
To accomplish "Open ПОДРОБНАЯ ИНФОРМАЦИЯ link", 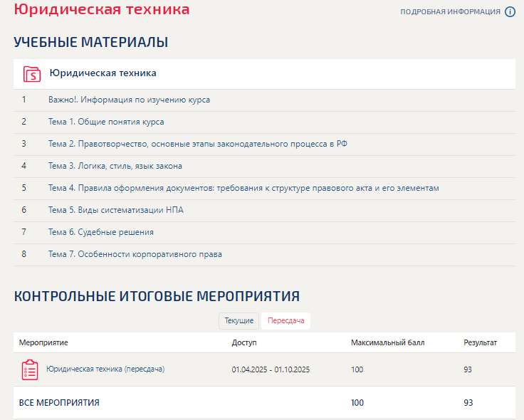I will (450, 11).
